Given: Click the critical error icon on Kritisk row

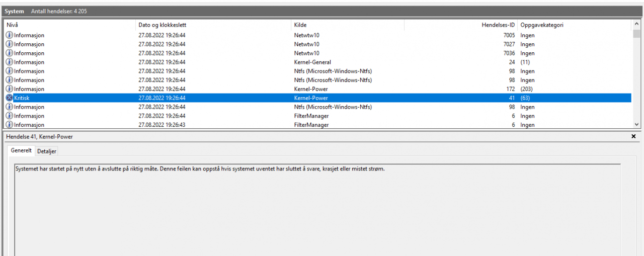Looking at the screenshot, I should point(9,98).
